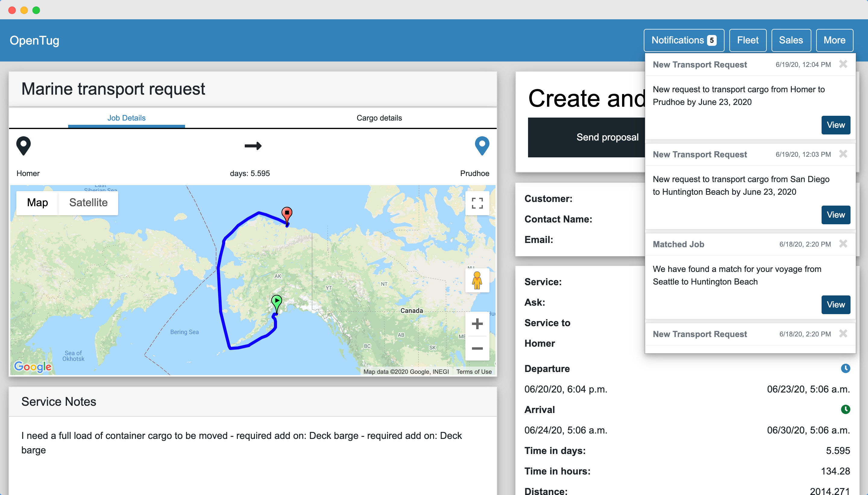View the Homer to Prudhoe request
This screenshot has width=868, height=495.
click(x=836, y=125)
